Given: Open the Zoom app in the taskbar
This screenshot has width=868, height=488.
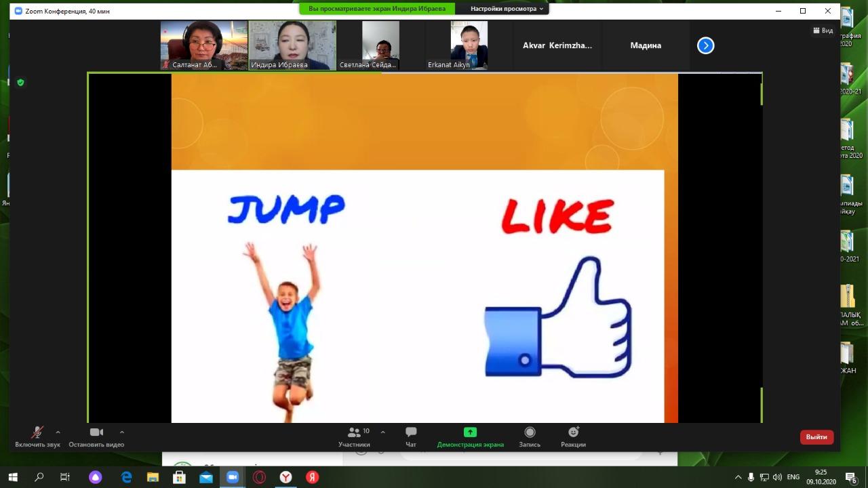Looking at the screenshot, I should click(233, 477).
